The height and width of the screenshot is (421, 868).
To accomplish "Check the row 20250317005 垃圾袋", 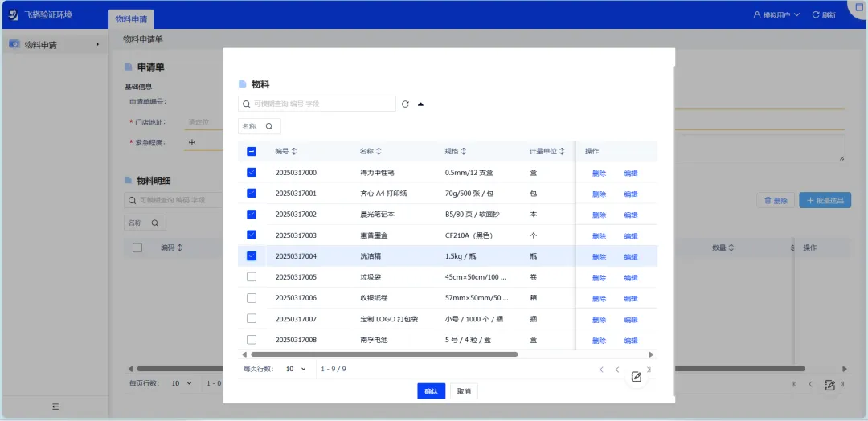I will (x=252, y=276).
